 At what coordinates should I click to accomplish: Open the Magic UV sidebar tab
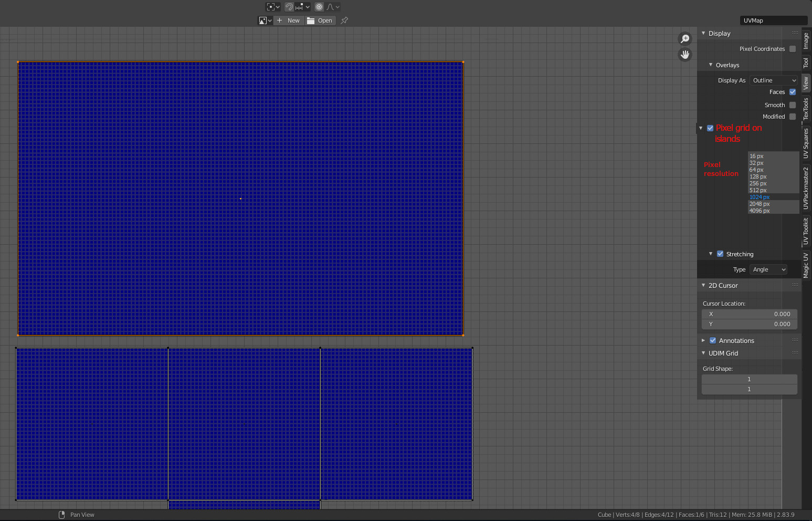[806, 265]
